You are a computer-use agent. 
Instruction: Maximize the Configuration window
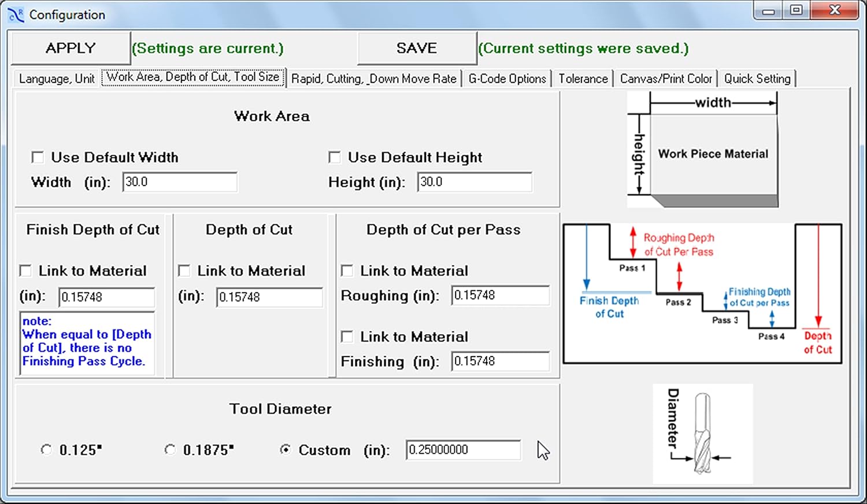(796, 10)
